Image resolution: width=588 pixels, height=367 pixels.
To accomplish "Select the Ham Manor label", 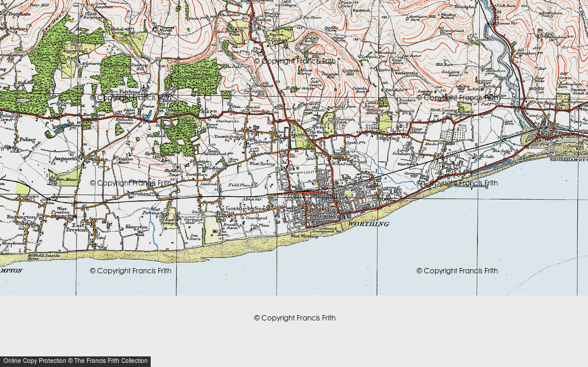I will 67,179.
